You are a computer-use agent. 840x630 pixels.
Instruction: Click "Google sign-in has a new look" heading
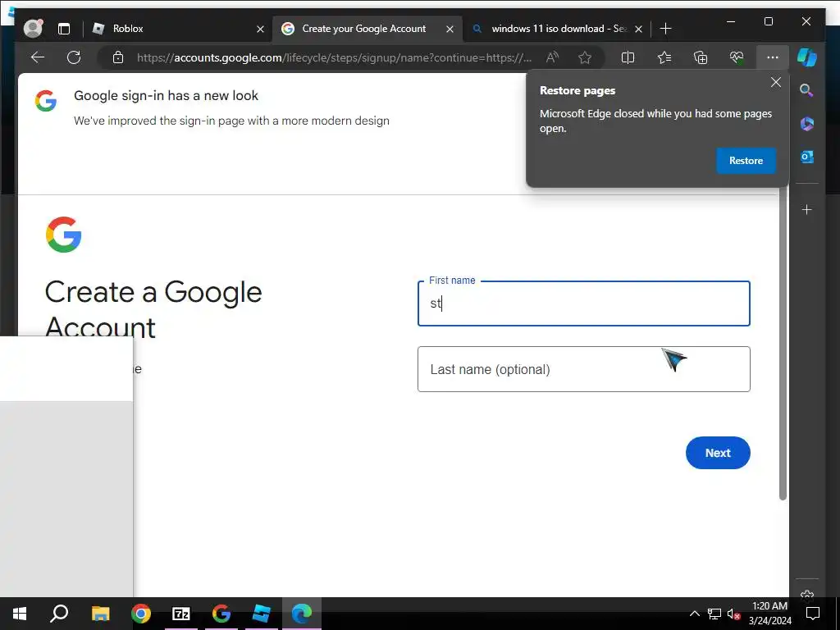[166, 96]
